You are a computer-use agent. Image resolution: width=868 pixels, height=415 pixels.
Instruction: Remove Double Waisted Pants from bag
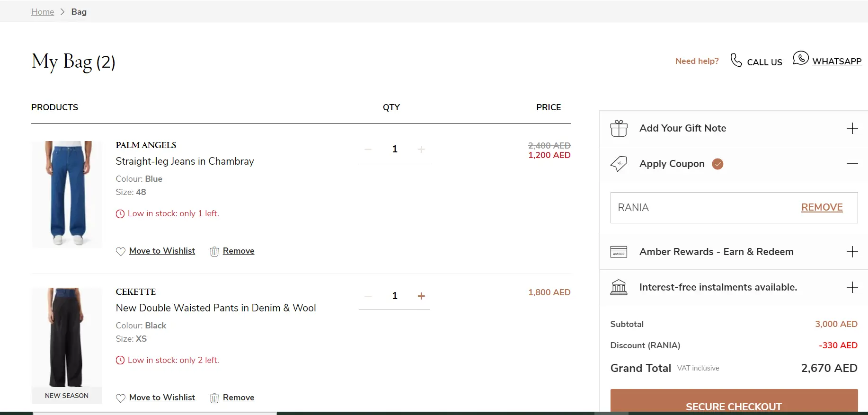point(239,397)
